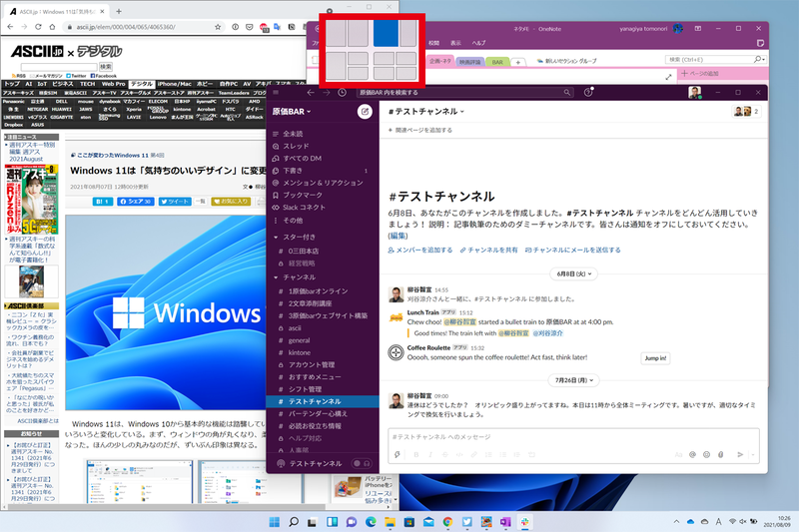Open Slack history clock icon

pyautogui.click(x=343, y=92)
